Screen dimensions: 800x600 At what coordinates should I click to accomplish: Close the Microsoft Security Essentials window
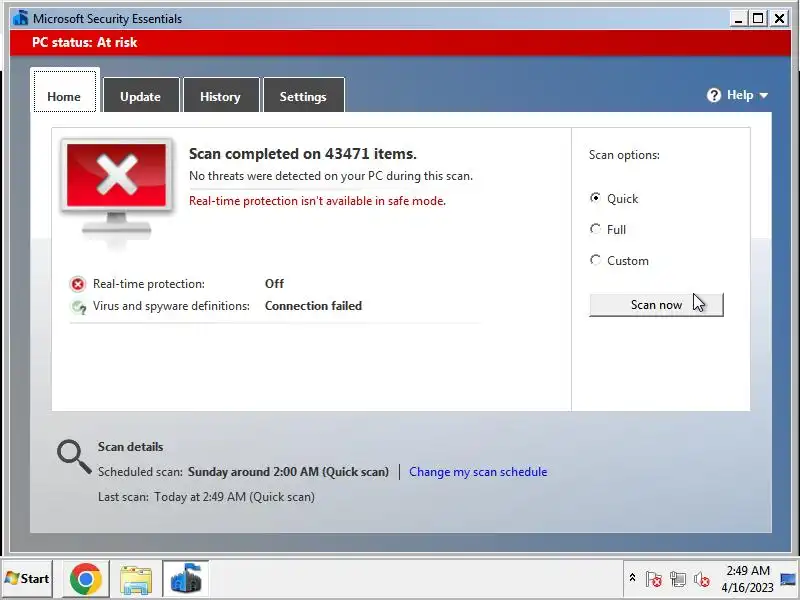pyautogui.click(x=780, y=19)
